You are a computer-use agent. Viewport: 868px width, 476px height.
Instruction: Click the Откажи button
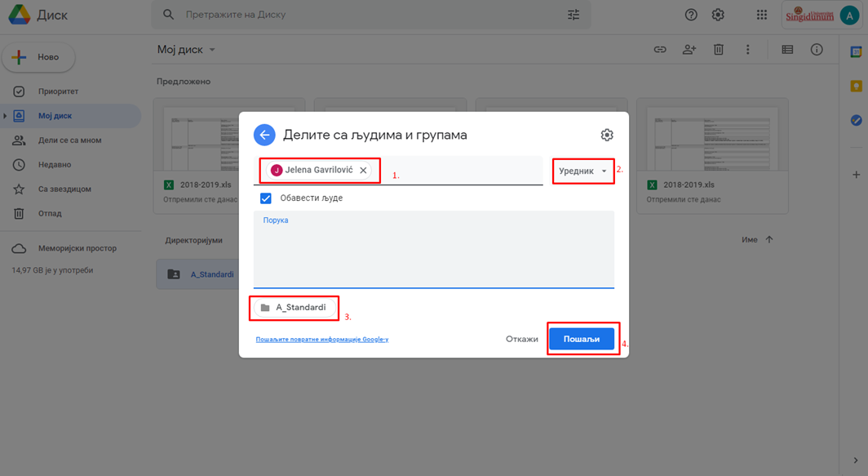(521, 339)
